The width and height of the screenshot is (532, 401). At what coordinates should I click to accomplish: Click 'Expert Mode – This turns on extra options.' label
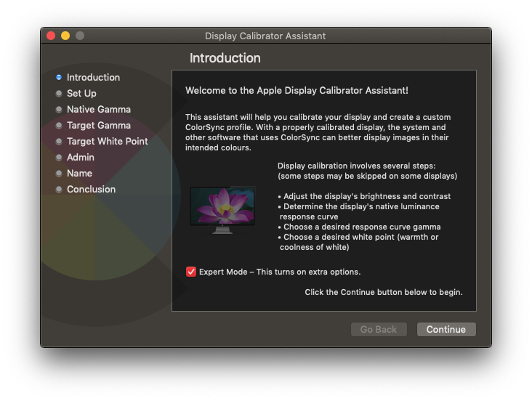280,272
